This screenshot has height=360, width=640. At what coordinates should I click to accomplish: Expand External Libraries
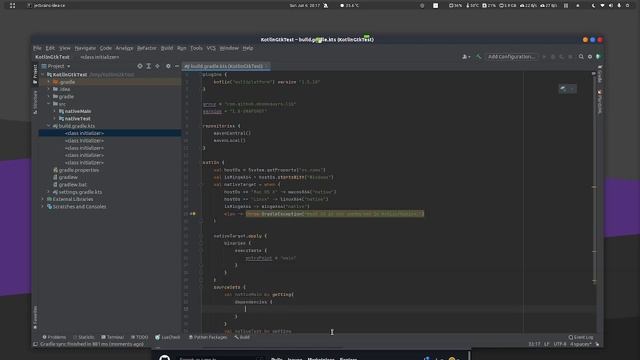coord(43,199)
